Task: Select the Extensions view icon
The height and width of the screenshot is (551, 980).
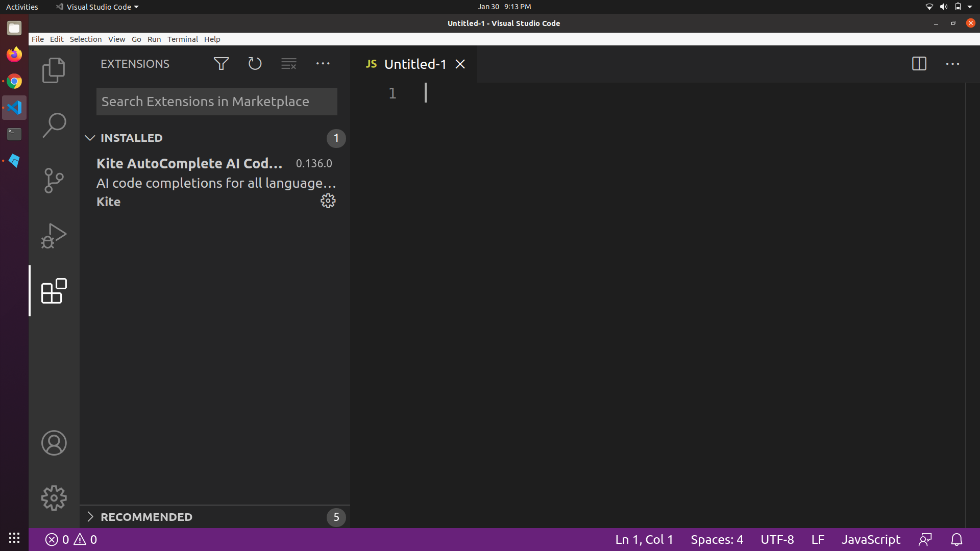Action: 54,291
